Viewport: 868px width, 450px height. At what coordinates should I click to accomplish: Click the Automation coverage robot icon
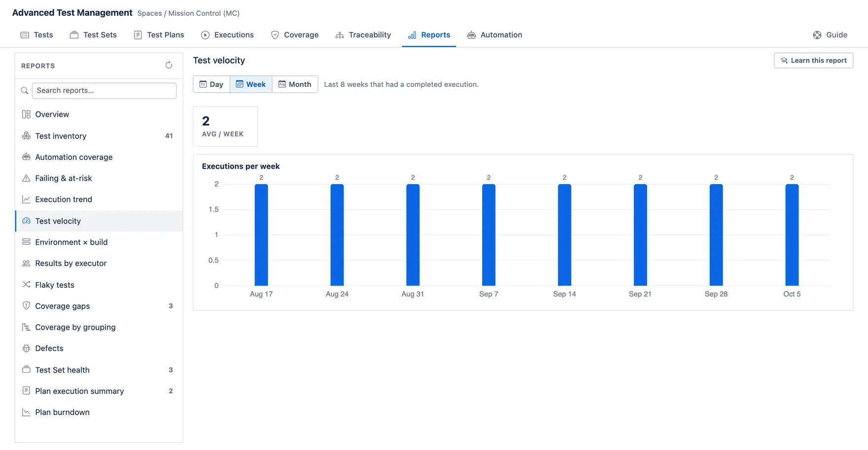click(x=26, y=157)
